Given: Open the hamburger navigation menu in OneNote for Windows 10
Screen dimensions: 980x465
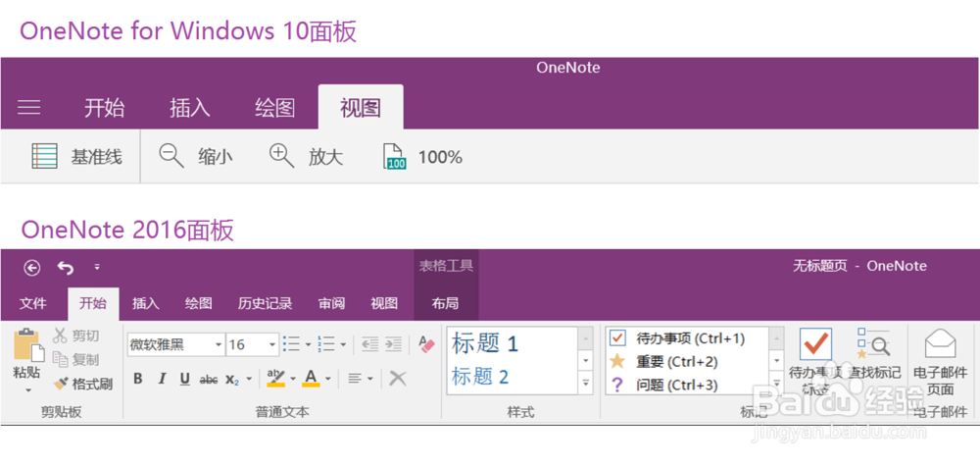Looking at the screenshot, I should 29,108.
